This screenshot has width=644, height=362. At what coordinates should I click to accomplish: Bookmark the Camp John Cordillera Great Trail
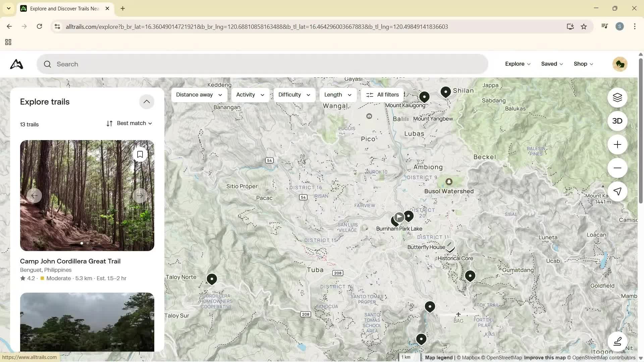coord(140,154)
